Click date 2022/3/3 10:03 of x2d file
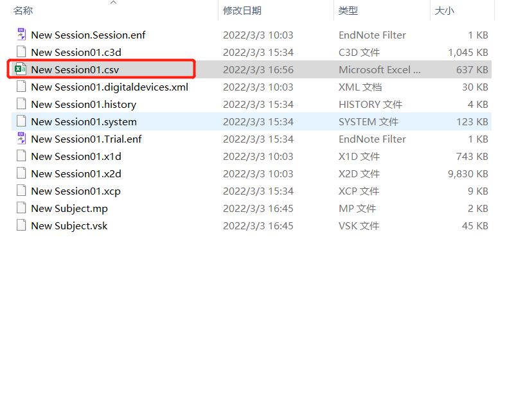532x395 pixels. point(258,173)
